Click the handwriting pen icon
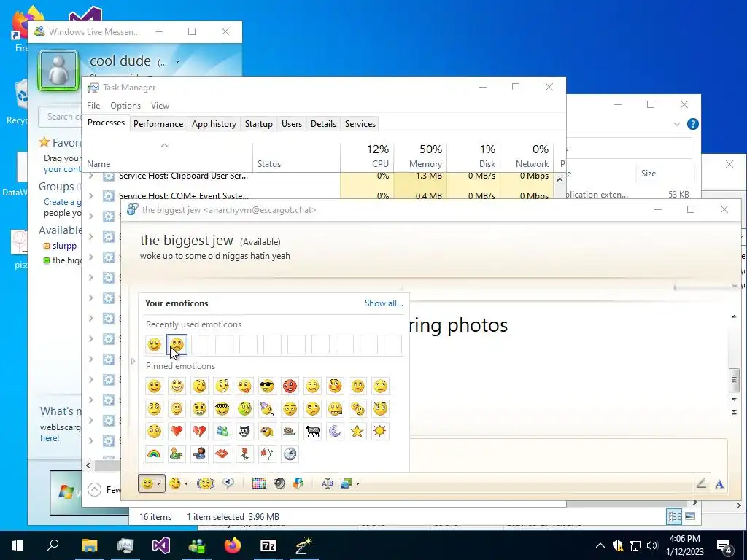747x560 pixels. (701, 484)
